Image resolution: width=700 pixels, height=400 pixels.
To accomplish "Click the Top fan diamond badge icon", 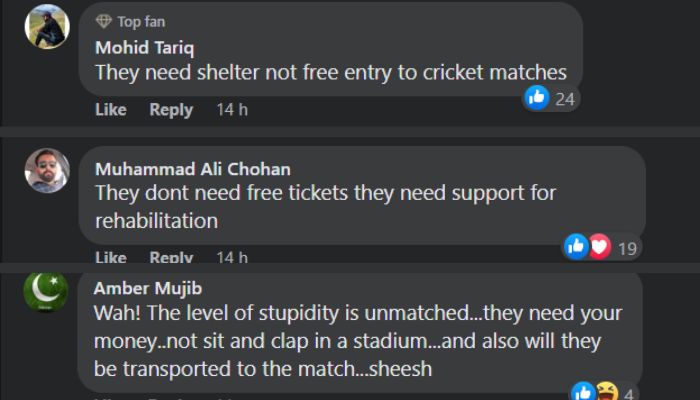I will (x=103, y=22).
